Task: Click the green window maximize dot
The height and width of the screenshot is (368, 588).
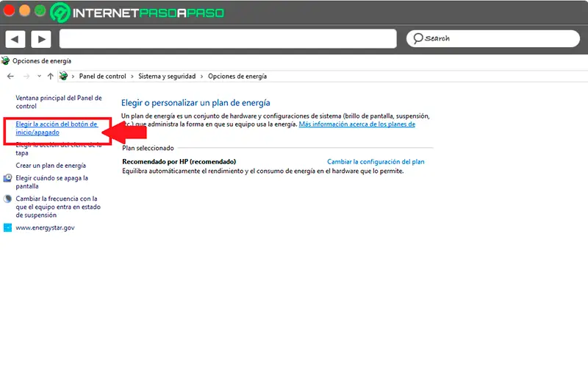Action: (x=40, y=10)
